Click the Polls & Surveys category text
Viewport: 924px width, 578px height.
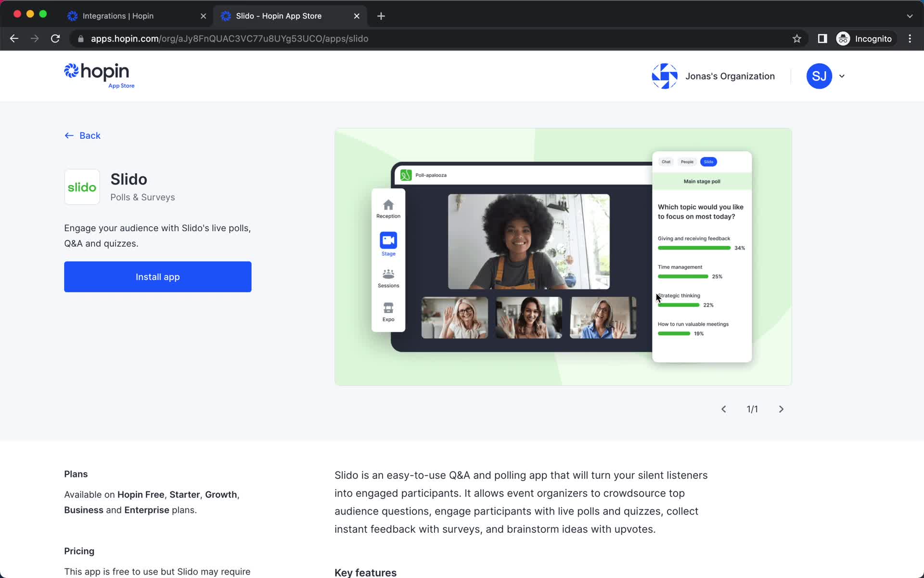[x=142, y=197]
